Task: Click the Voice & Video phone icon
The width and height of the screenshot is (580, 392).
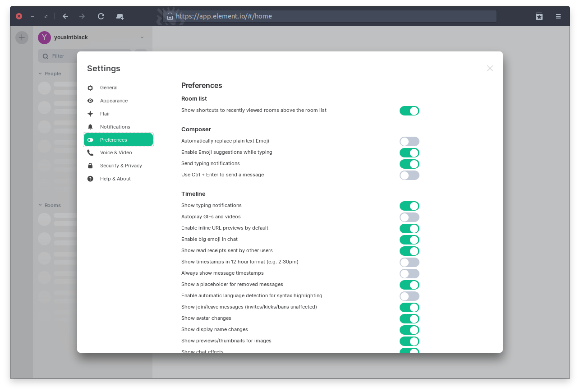Action: (90, 153)
